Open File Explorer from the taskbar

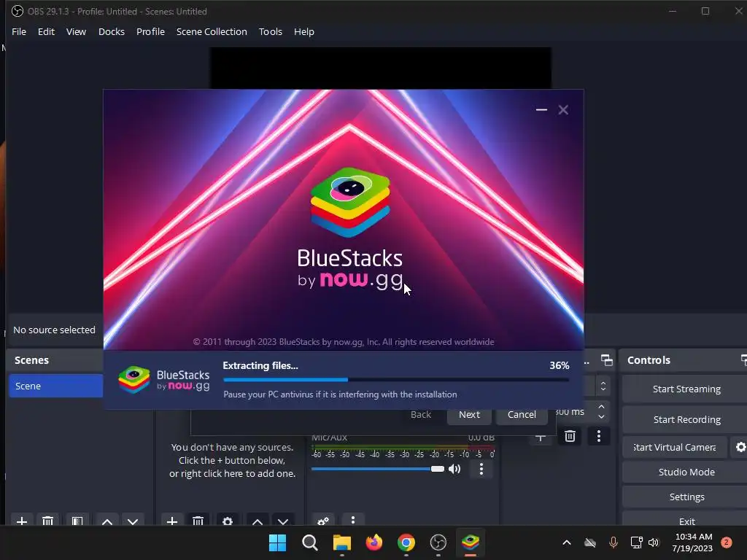(x=341, y=542)
